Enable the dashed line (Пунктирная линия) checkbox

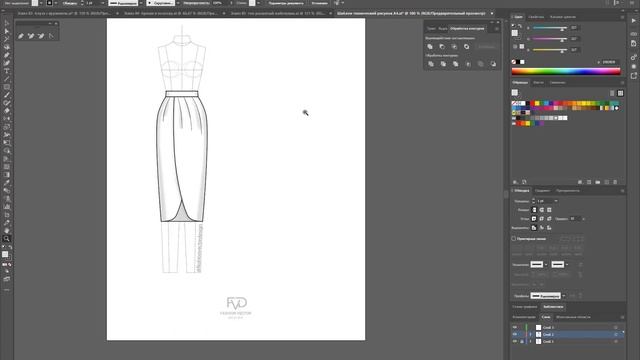point(514,239)
